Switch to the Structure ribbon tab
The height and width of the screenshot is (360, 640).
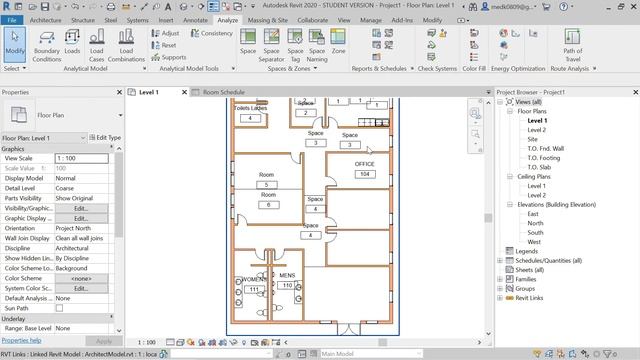pos(83,20)
